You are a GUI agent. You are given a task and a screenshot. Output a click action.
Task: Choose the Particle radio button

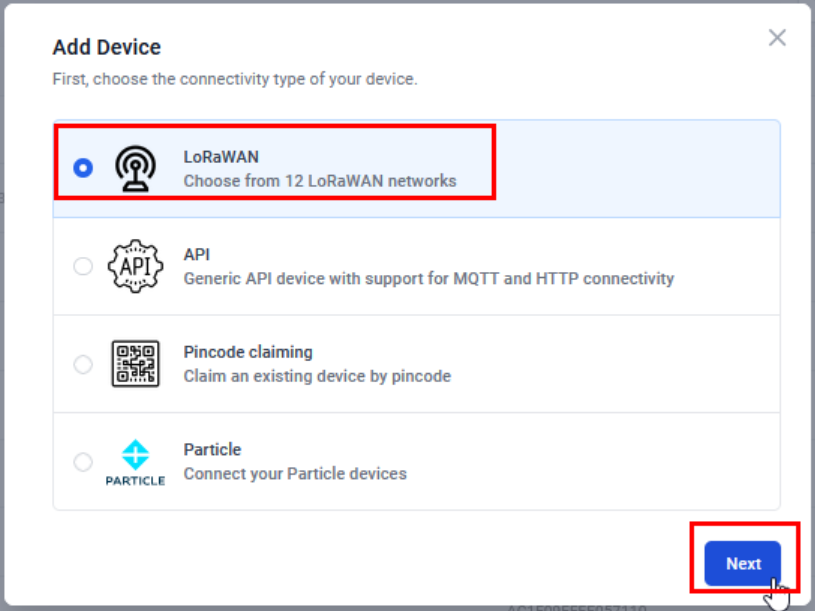(83, 461)
